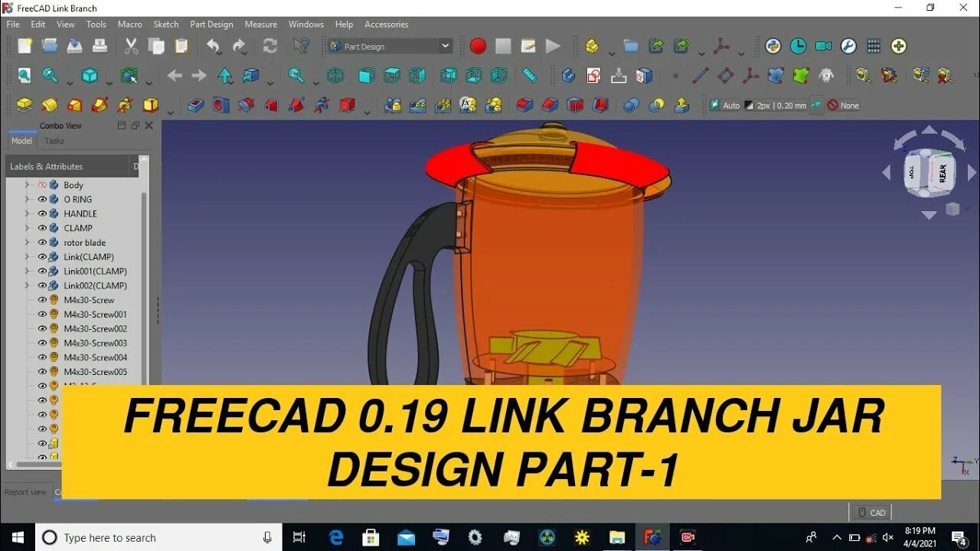The height and width of the screenshot is (551, 980).
Task: Click the Python console icon
Action: pyautogui.click(x=773, y=46)
